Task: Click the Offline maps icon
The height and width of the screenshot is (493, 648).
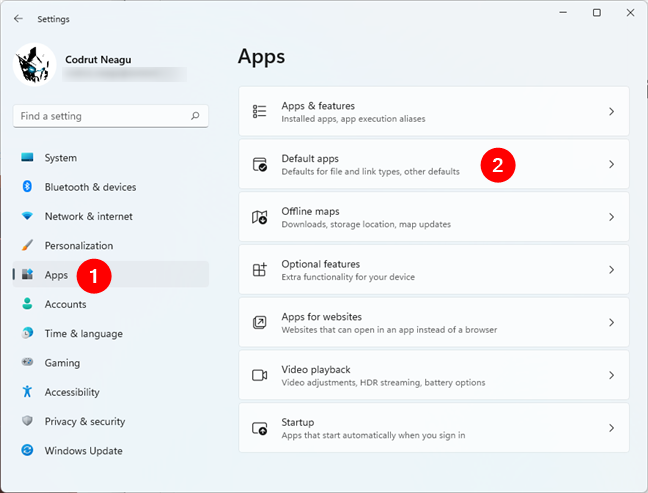Action: pos(260,217)
